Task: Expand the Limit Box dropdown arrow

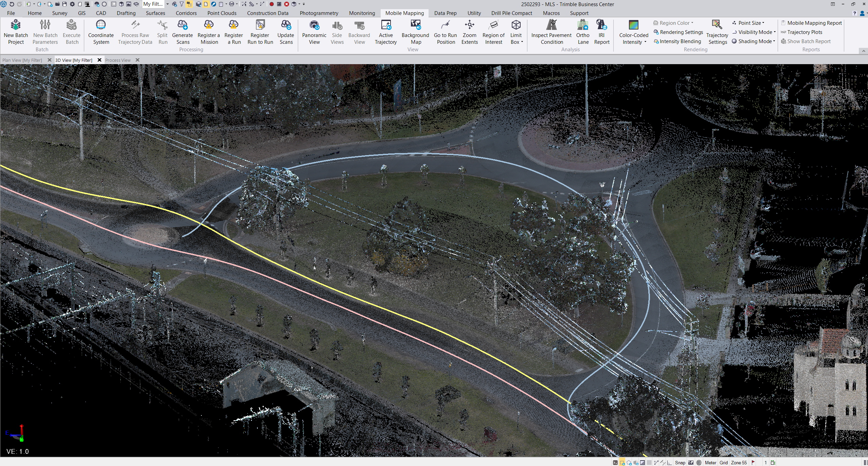Action: [x=522, y=42]
